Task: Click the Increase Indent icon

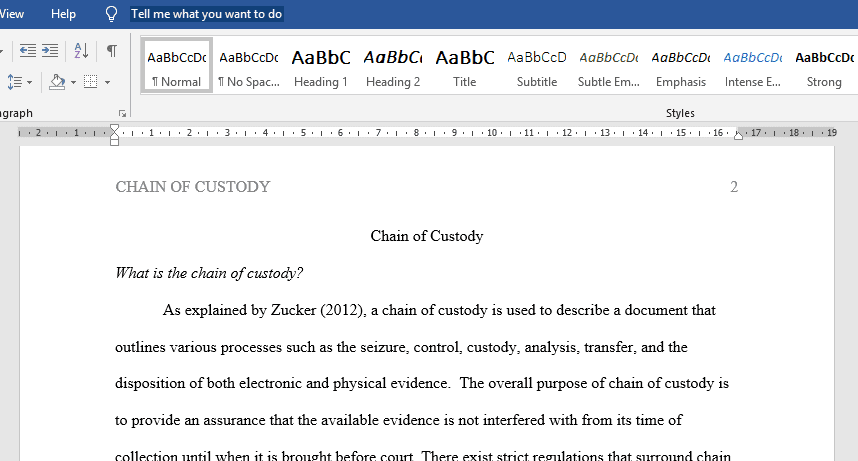Action: coord(50,51)
